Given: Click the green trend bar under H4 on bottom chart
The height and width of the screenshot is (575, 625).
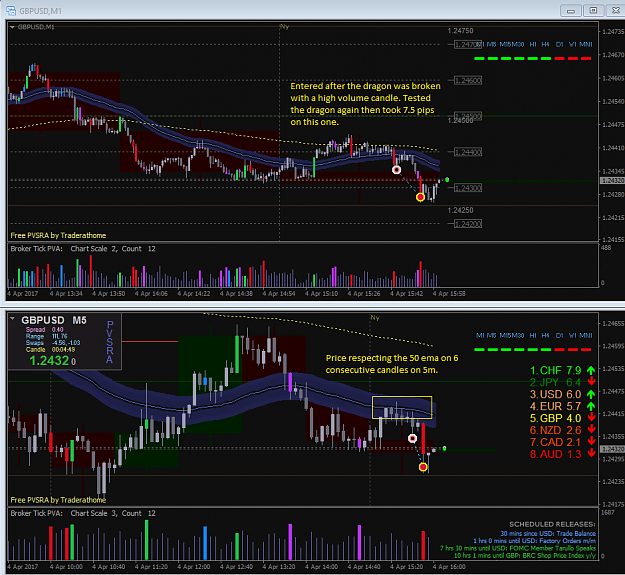Looking at the screenshot, I should tap(546, 349).
